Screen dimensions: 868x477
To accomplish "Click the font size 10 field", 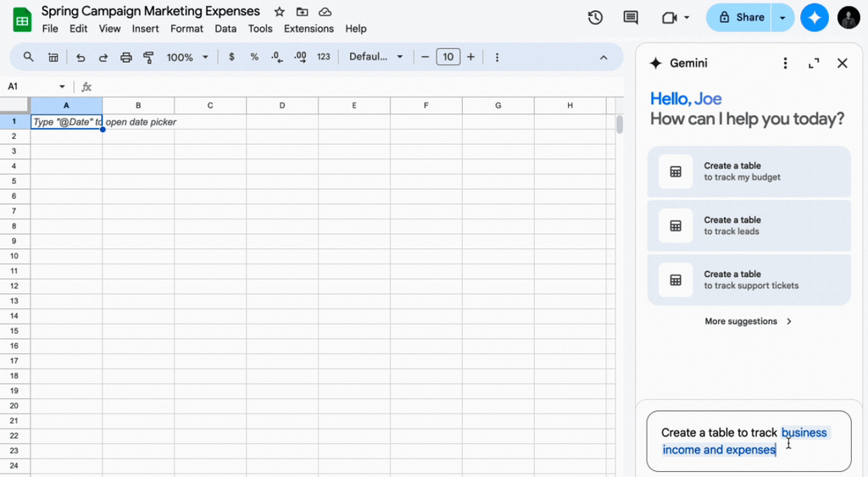I will (448, 57).
